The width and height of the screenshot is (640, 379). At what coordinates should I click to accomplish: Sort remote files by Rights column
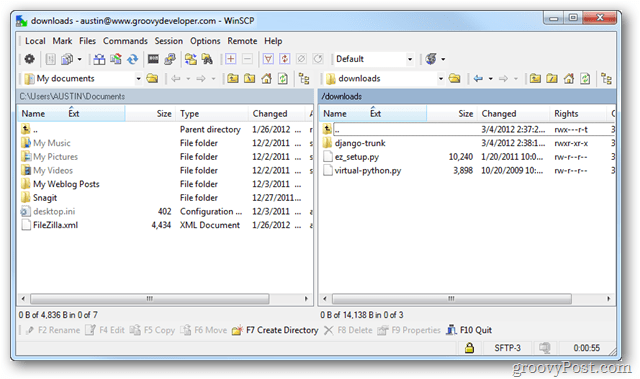tap(578, 113)
